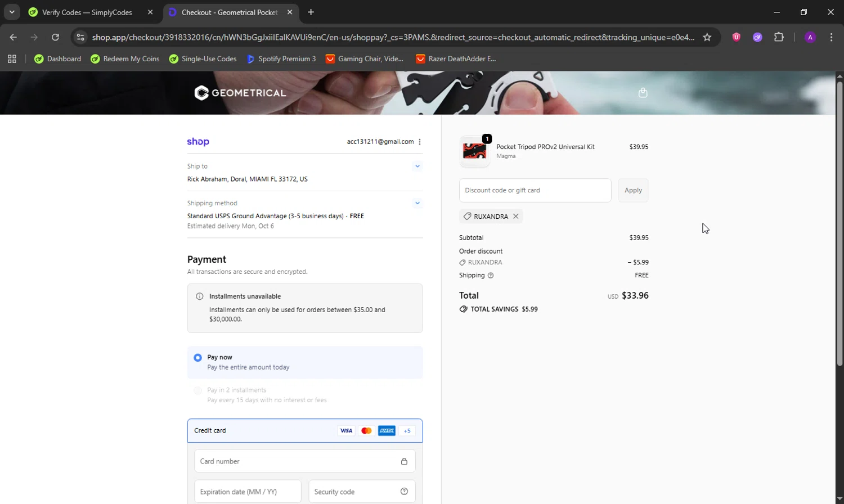This screenshot has height=504, width=844.
Task: Focus the Discount code or gift card field
Action: 535,190
